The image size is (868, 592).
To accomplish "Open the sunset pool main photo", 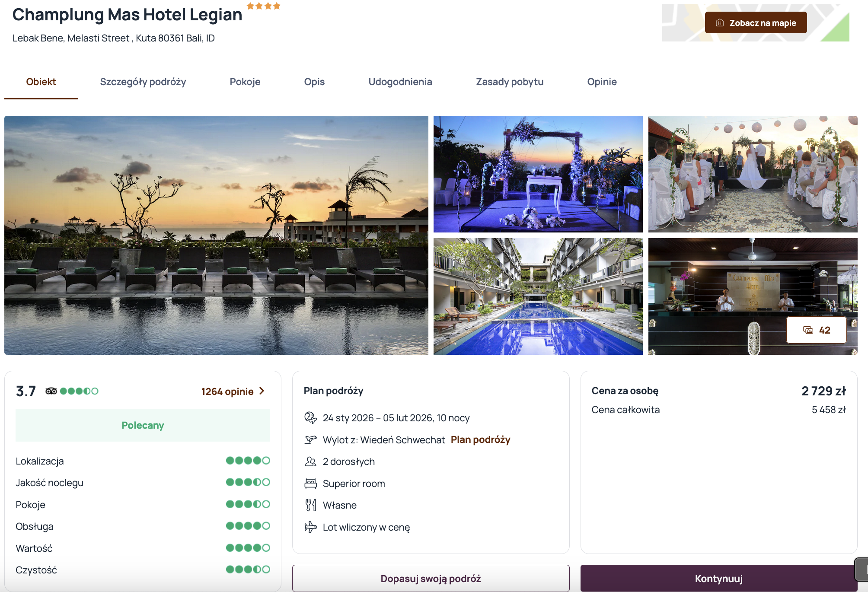I will pyautogui.click(x=216, y=235).
